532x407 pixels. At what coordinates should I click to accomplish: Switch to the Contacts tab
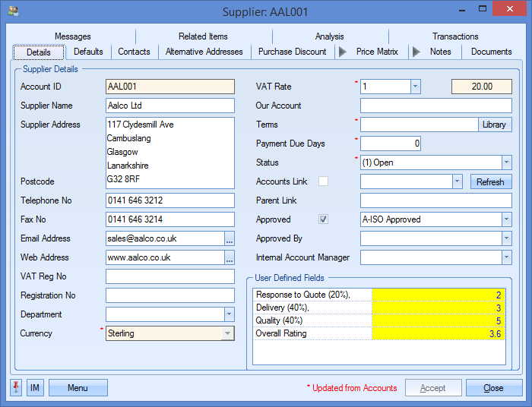click(x=134, y=52)
